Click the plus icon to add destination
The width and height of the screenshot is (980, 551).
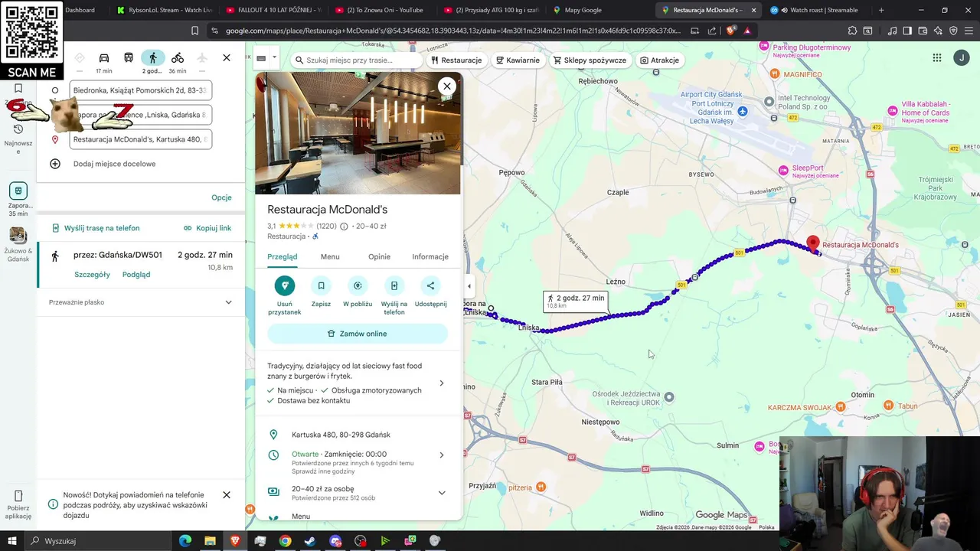[x=55, y=164]
